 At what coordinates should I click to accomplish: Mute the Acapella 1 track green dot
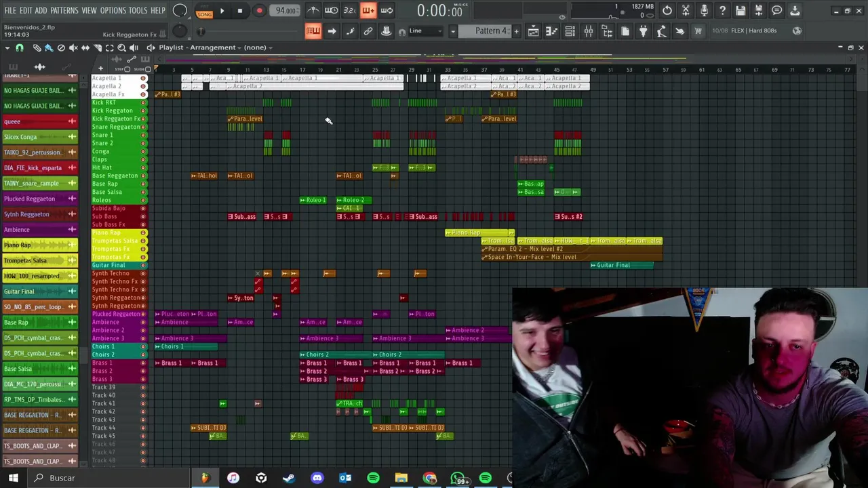(x=143, y=78)
